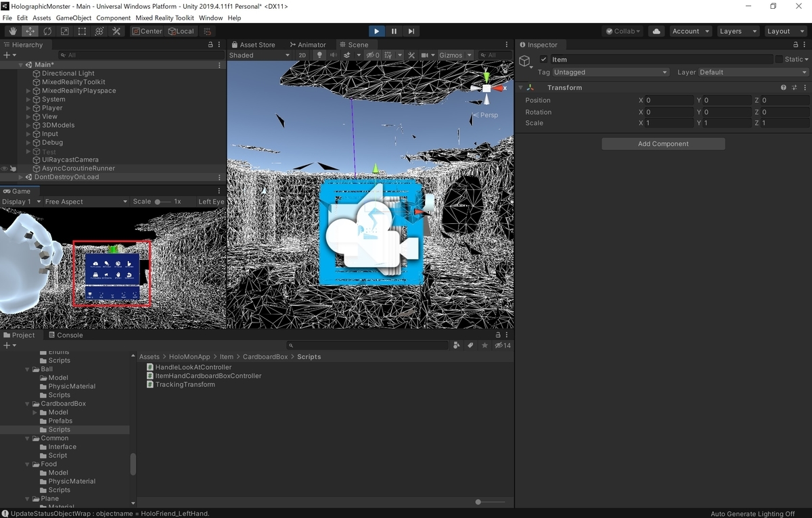
Task: Switch to the Console tab
Action: [66, 335]
